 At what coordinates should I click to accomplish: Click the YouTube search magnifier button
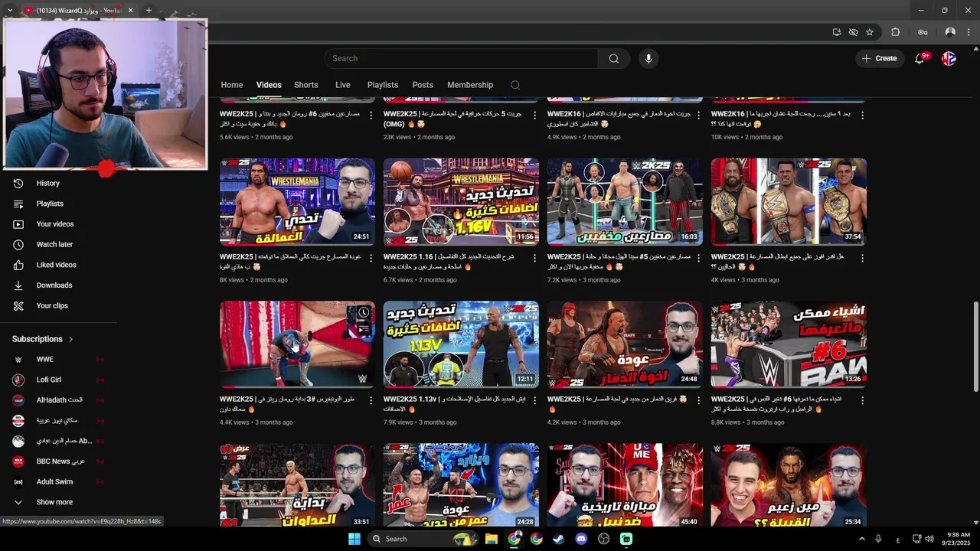pos(613,58)
